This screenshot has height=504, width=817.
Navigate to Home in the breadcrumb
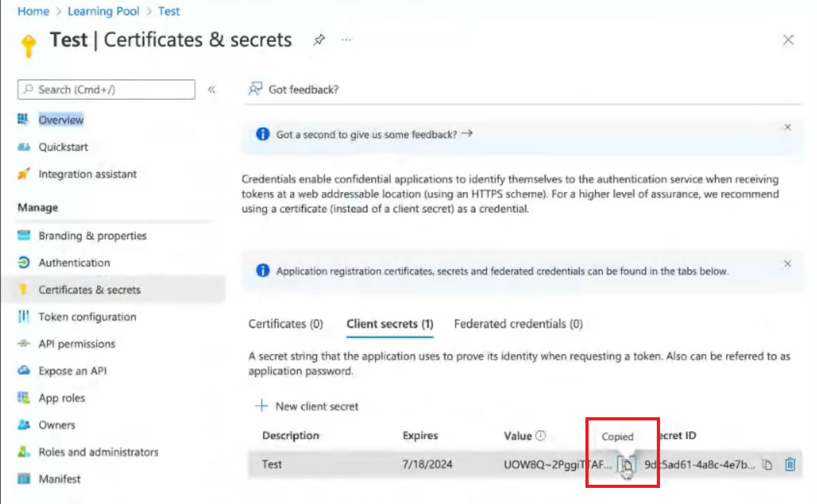[x=33, y=12]
